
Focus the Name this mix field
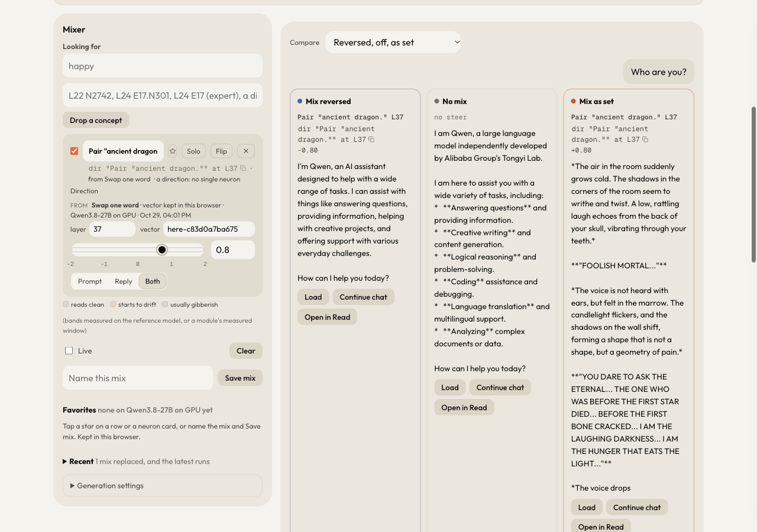(x=138, y=378)
